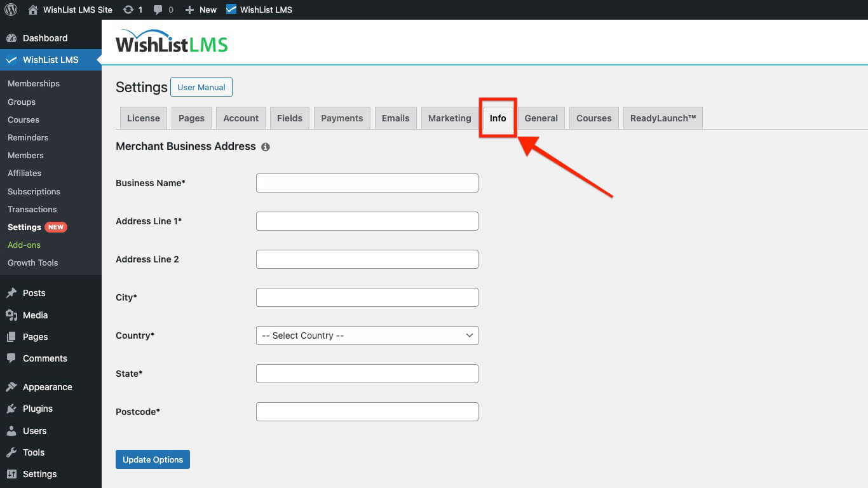Click inside the Business Name input field
This screenshot has width=868, height=488.
click(x=367, y=182)
